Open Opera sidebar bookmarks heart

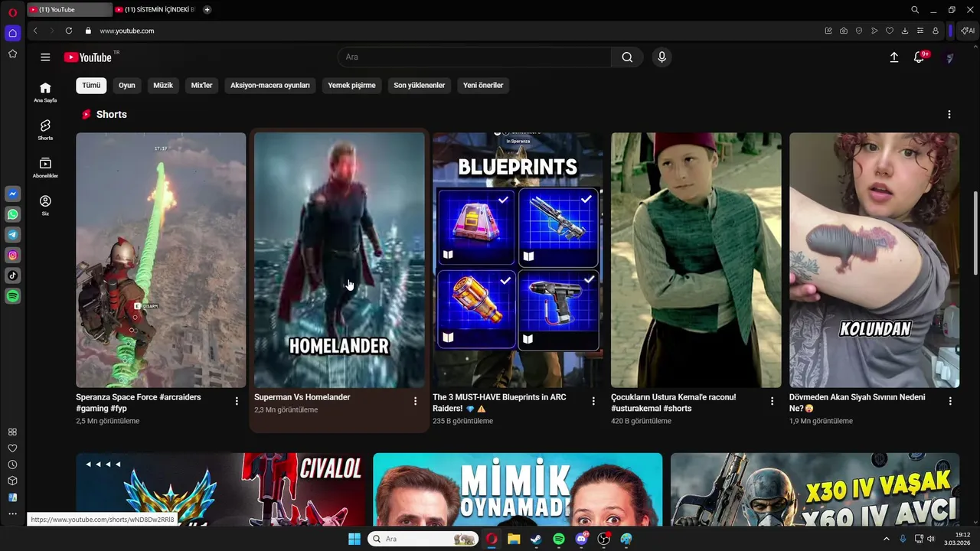click(x=12, y=448)
